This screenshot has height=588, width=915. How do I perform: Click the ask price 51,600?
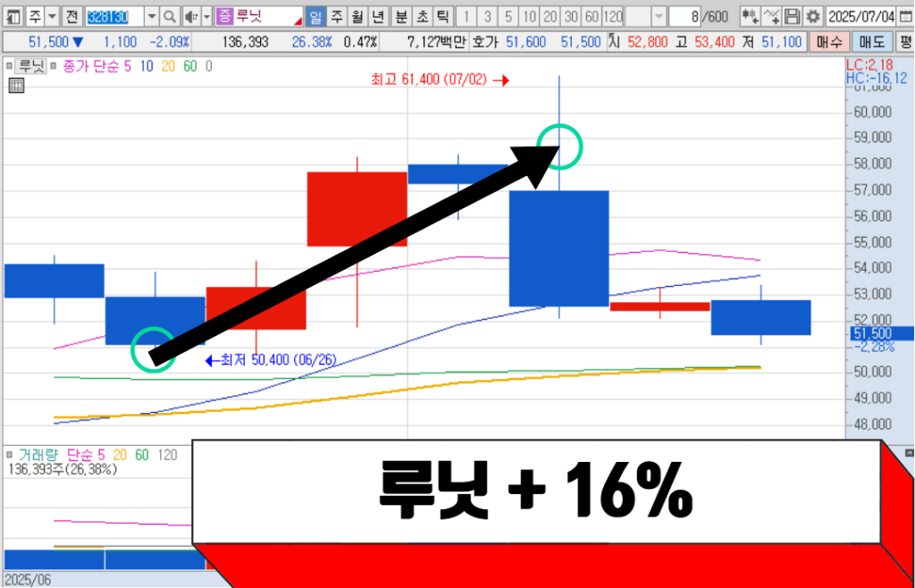[x=525, y=42]
